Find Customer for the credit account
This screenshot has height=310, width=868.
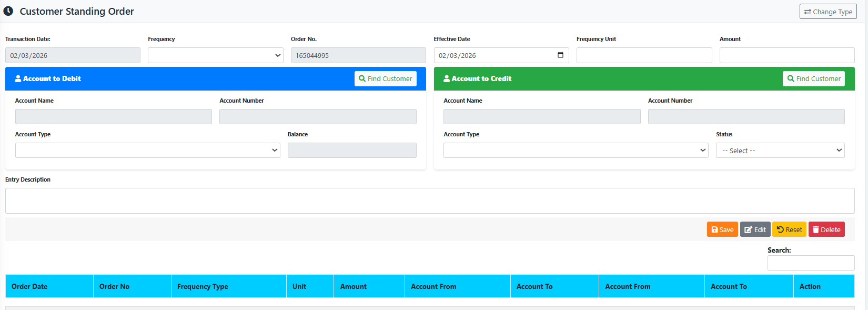coord(813,78)
